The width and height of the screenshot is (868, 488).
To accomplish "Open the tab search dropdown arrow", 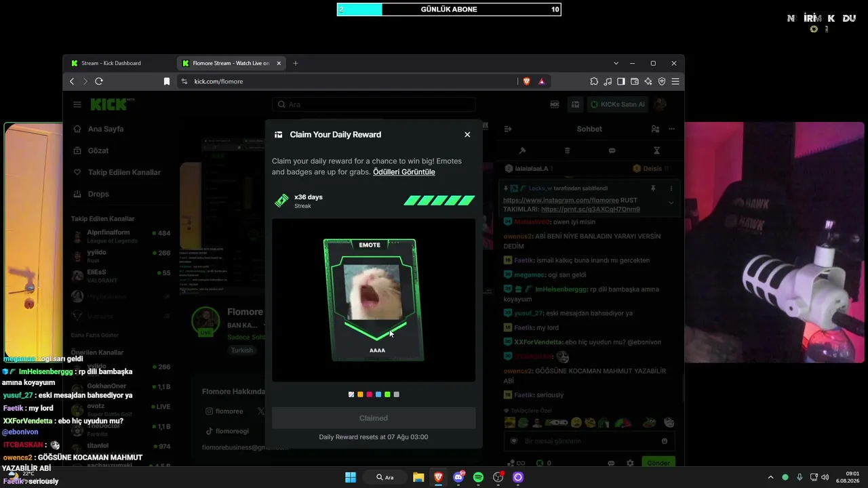I will click(x=616, y=63).
